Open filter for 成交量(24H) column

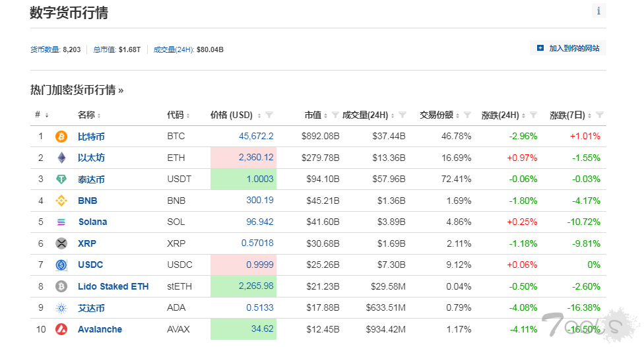[402, 115]
